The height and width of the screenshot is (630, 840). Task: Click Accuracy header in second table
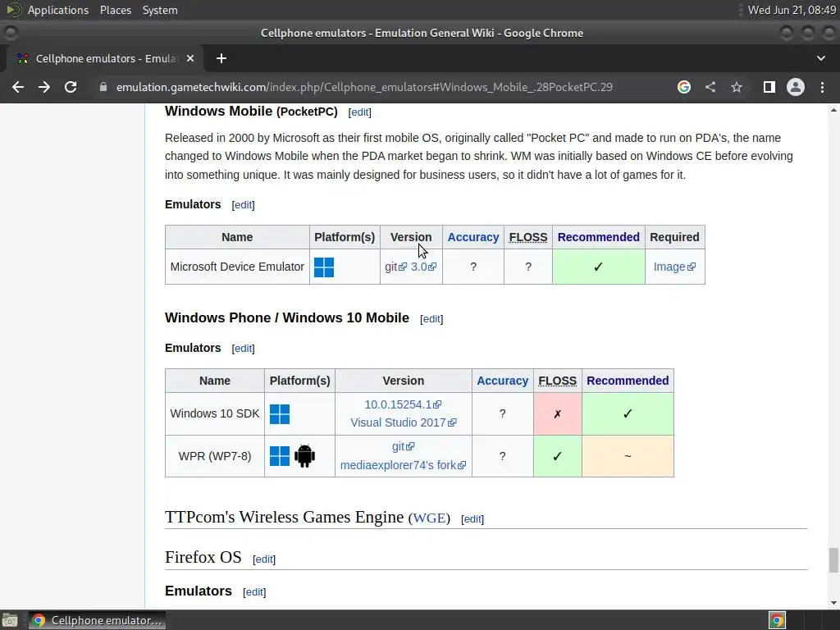(x=503, y=381)
